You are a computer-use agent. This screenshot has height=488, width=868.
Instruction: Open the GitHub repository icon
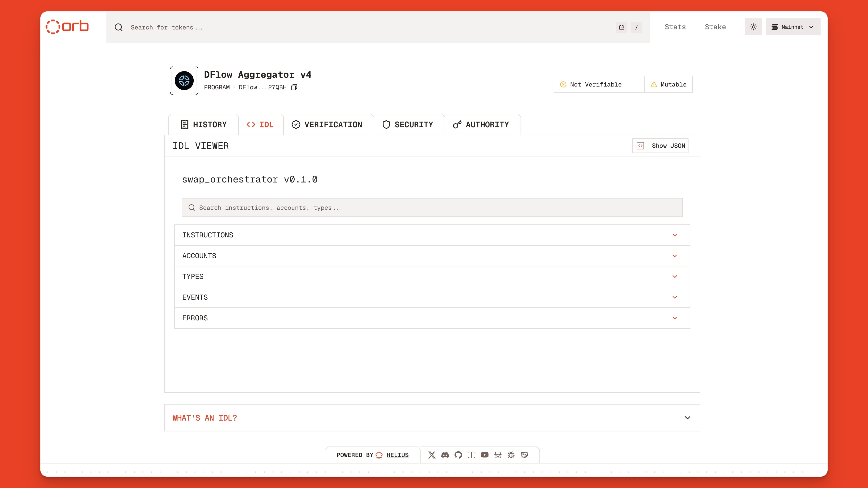click(458, 455)
